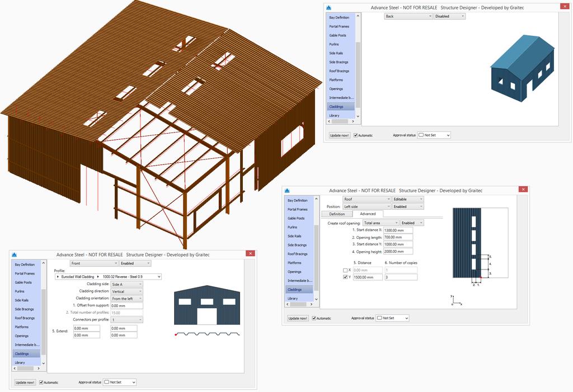Open Enabled dropdown next to Front

(135, 263)
